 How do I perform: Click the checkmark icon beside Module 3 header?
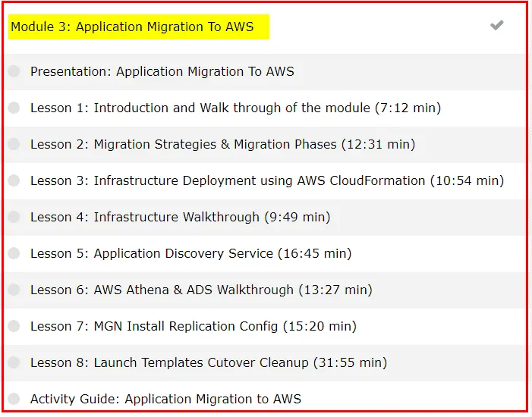[496, 26]
